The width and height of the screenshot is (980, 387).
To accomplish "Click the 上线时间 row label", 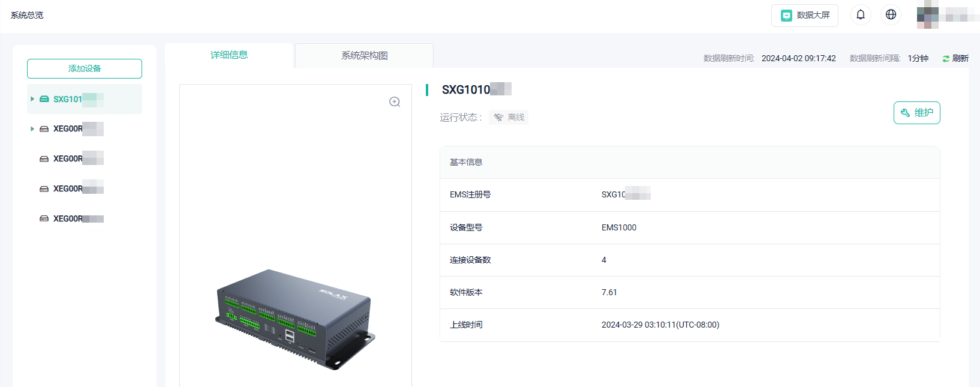I will click(466, 325).
